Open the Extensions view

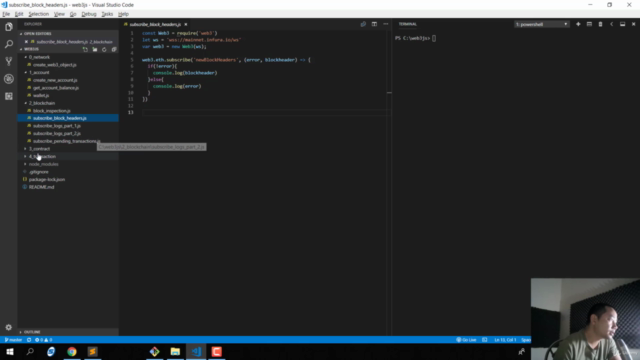click(9, 96)
